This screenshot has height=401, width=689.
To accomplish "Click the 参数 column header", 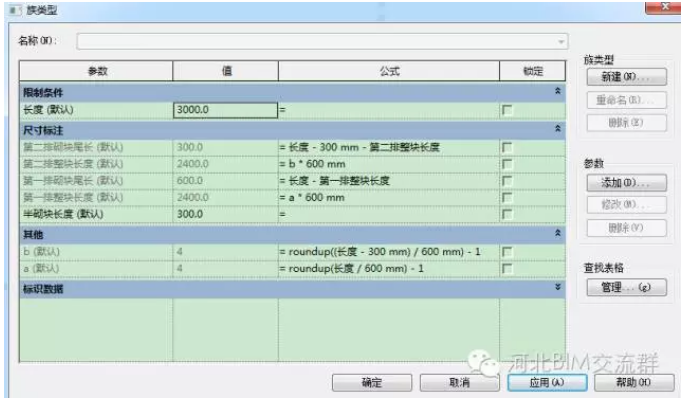I will 96,71.
